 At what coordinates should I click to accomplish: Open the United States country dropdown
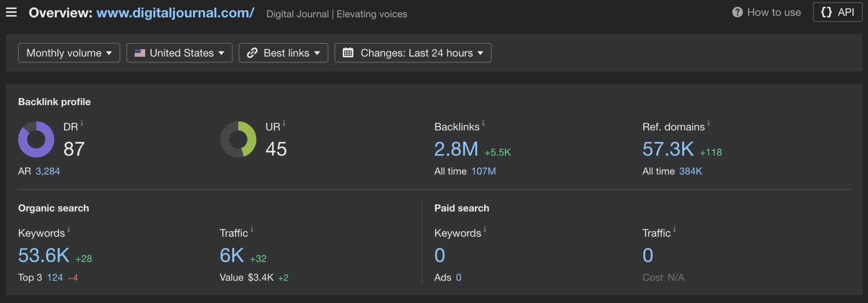click(x=179, y=53)
